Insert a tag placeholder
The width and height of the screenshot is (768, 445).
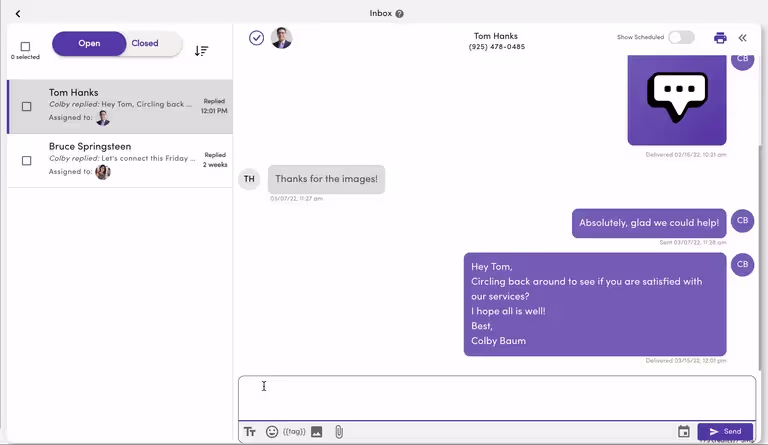tap(294, 432)
